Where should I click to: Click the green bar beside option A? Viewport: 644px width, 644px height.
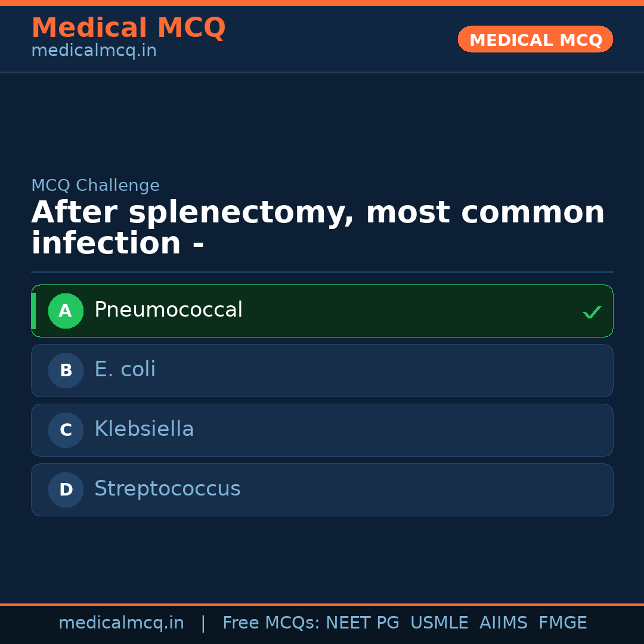(x=33, y=311)
